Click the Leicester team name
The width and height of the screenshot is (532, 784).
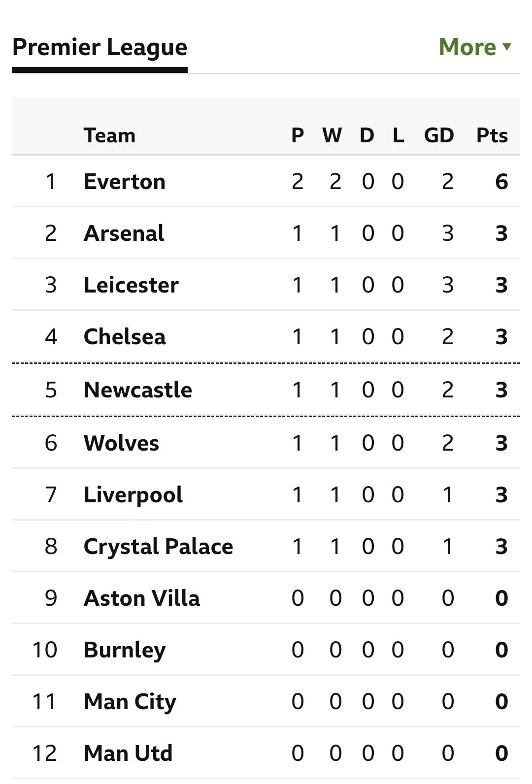pyautogui.click(x=131, y=285)
